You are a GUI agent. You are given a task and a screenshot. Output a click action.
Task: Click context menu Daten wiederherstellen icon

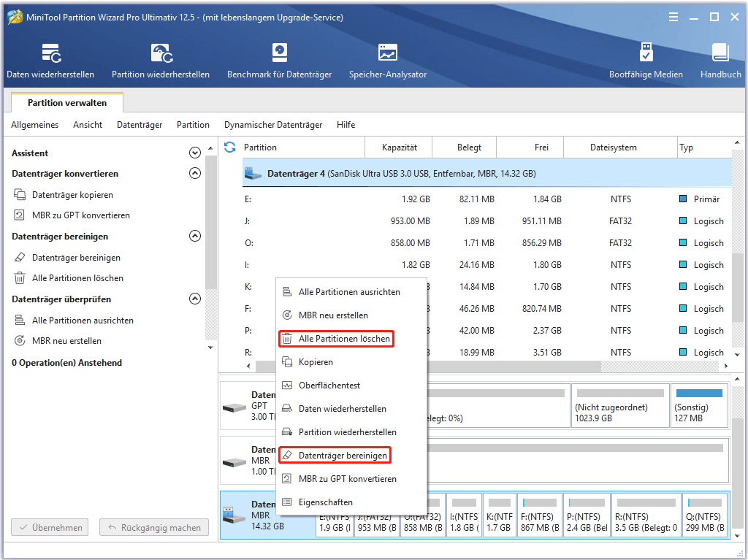point(287,408)
